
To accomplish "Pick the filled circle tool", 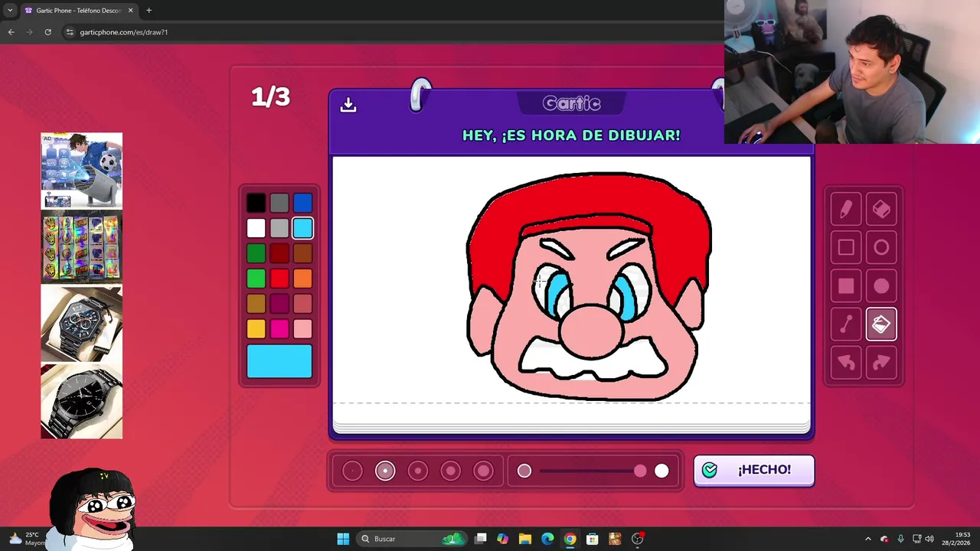I will 881,286.
